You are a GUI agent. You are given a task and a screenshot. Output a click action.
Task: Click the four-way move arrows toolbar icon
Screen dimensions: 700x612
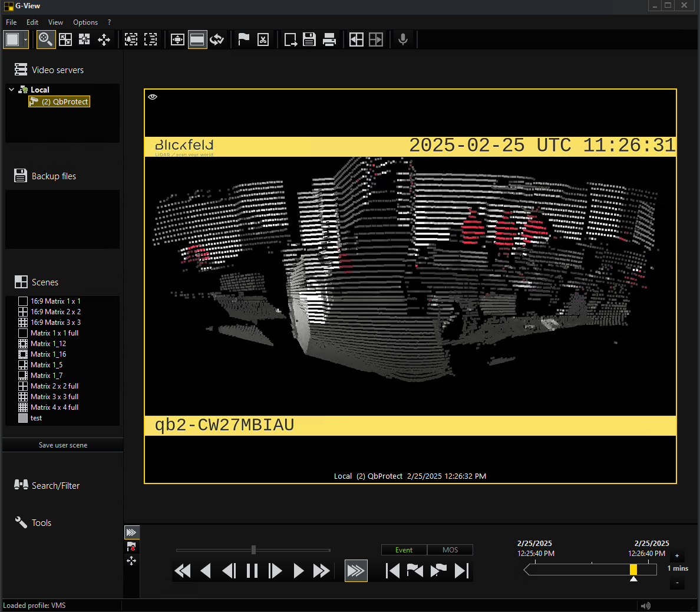[x=104, y=40]
